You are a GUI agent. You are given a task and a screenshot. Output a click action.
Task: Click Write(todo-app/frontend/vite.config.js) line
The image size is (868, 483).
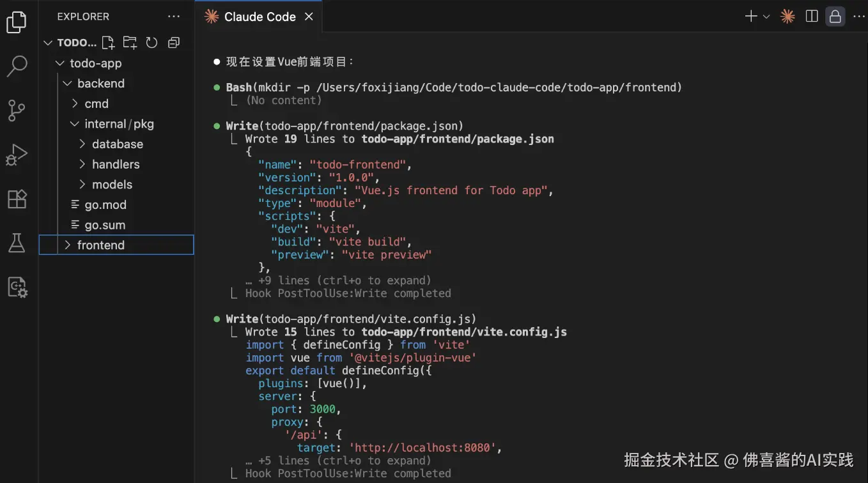351,319
